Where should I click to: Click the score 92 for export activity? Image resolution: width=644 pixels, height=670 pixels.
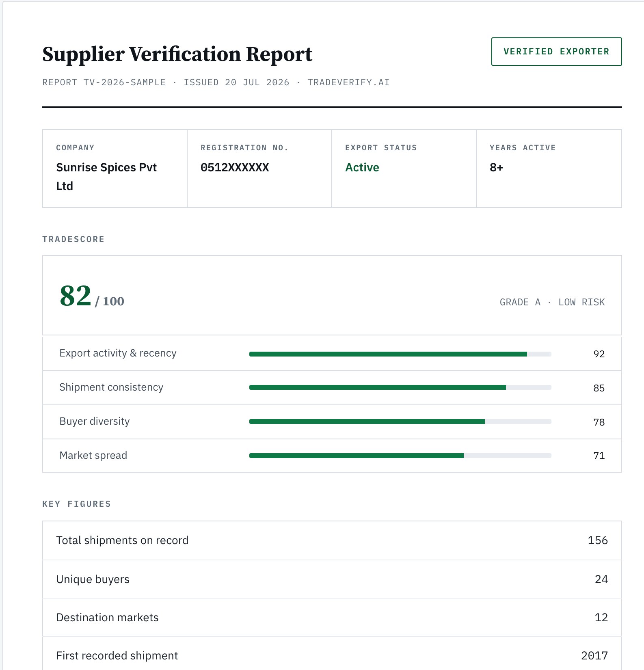(599, 354)
